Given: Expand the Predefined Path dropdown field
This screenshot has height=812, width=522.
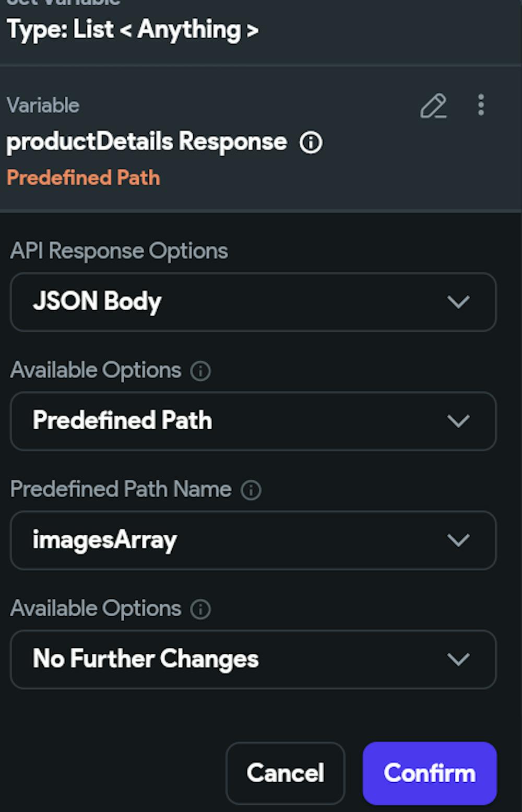Looking at the screenshot, I should [253, 421].
